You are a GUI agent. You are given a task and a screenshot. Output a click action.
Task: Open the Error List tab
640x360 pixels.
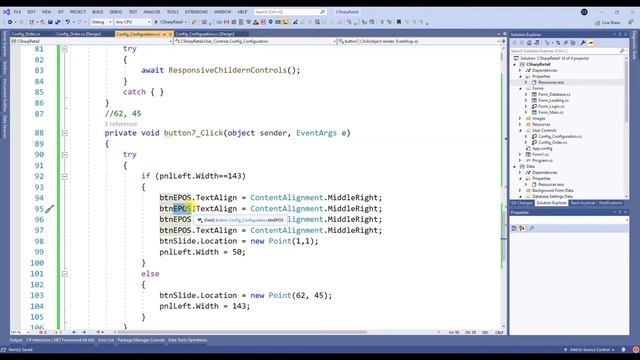click(x=106, y=340)
